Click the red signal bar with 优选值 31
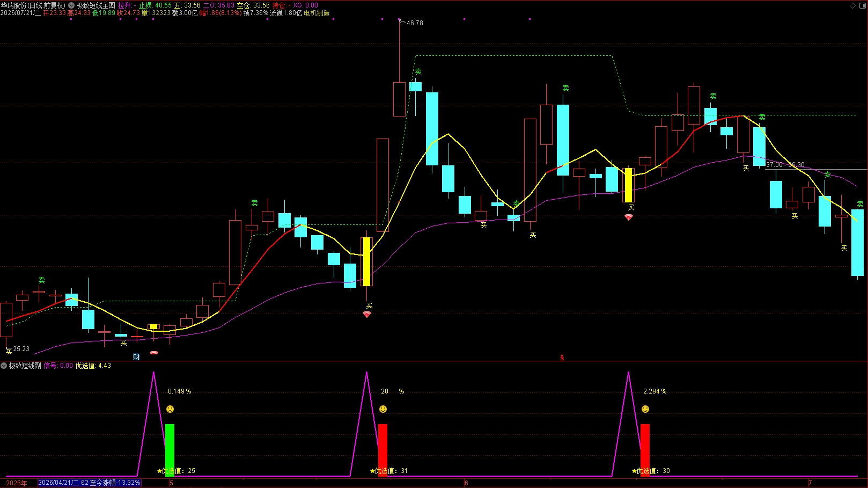 pos(382,450)
